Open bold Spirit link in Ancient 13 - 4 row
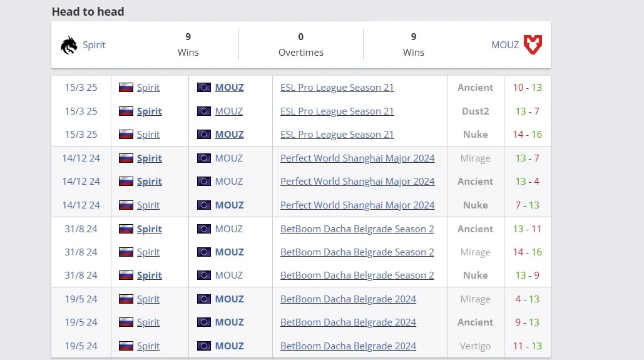644x360 pixels. 150,181
